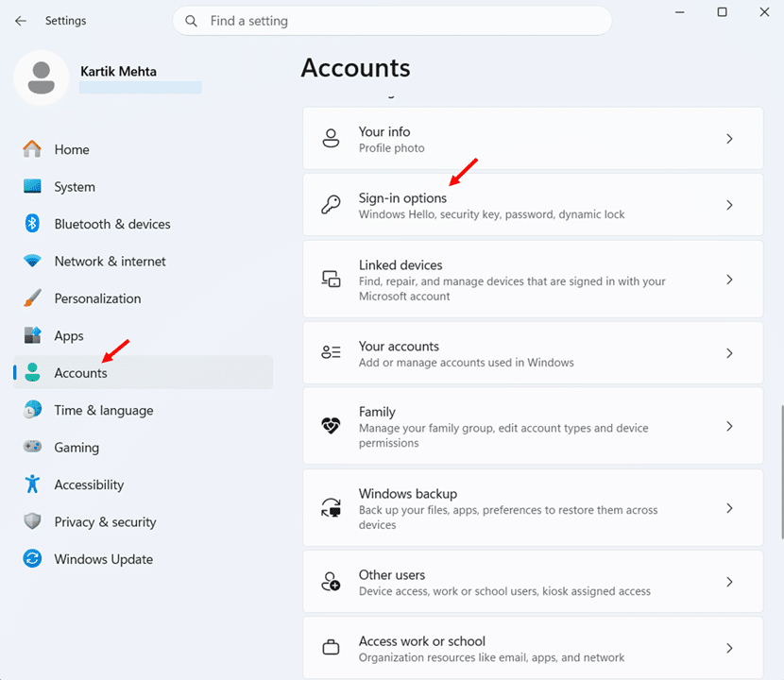
Task: Expand Linked devices with its chevron
Action: coord(729,280)
